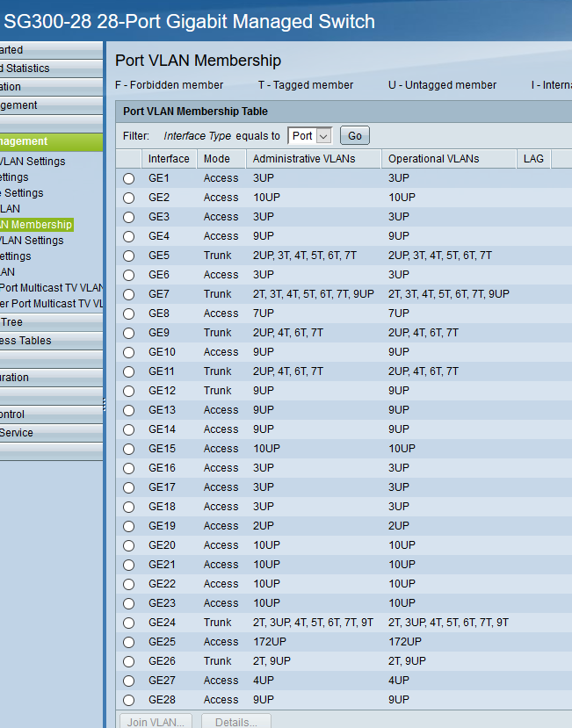This screenshot has width=572, height=728.
Task: Select the GE3 radio button
Action: pyautogui.click(x=128, y=217)
